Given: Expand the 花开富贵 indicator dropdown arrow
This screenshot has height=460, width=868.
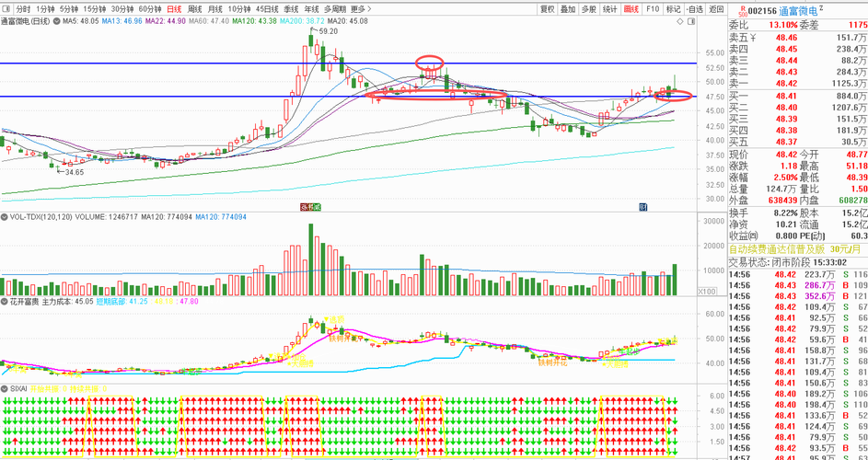Looking at the screenshot, I should pyautogui.click(x=4, y=302).
